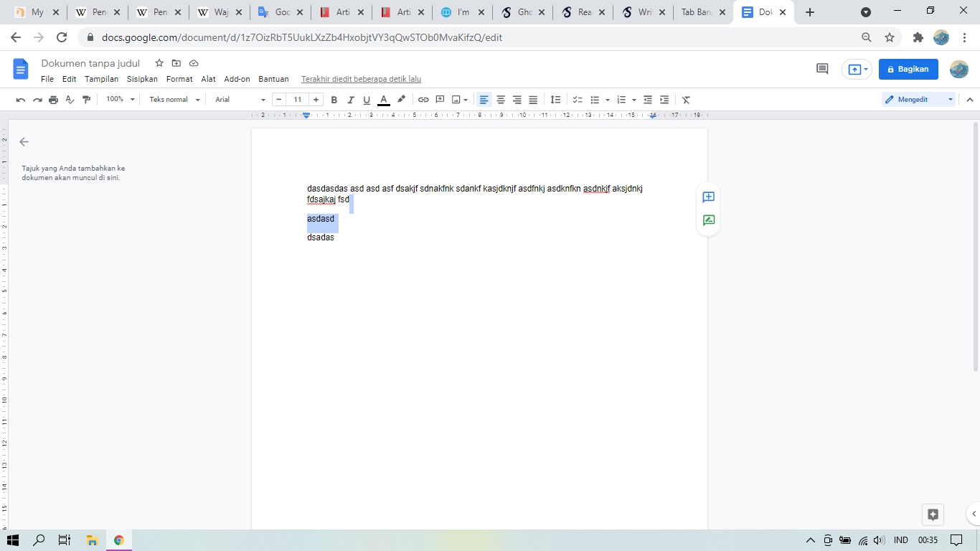
Task: Toggle underline formatting
Action: pyautogui.click(x=367, y=100)
